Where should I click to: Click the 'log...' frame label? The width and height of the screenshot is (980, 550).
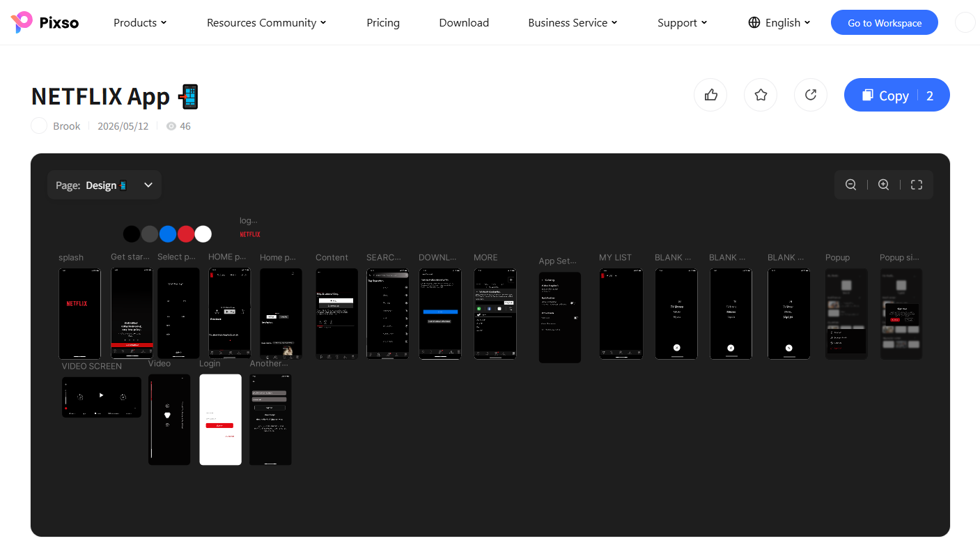coord(248,220)
